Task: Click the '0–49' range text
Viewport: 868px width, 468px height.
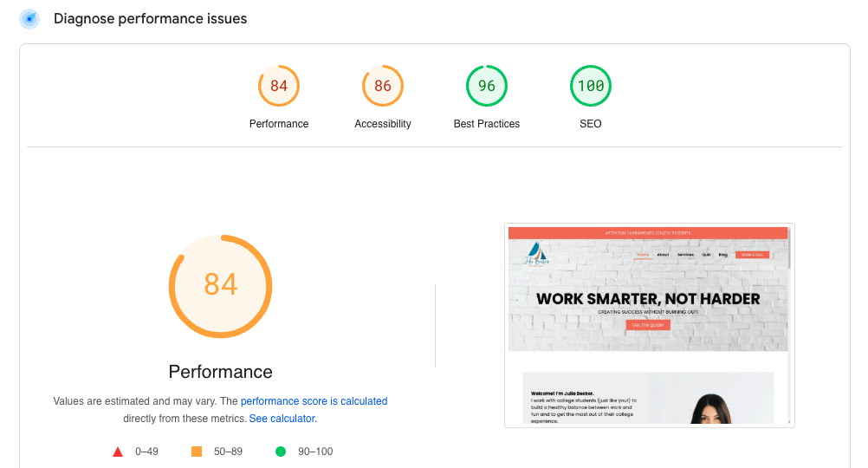Action: coord(146,452)
